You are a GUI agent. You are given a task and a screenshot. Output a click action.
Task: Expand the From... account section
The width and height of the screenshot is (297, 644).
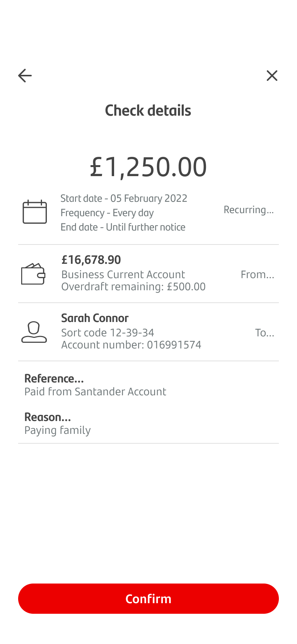(x=257, y=274)
